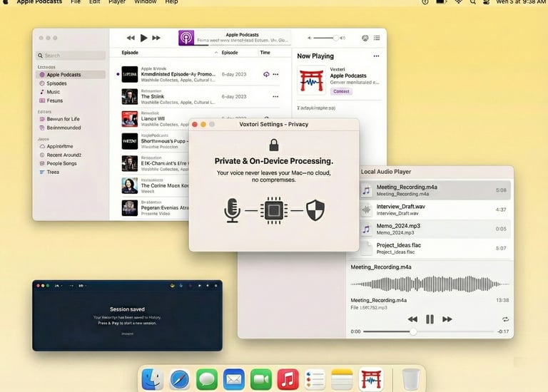Toggle repeat in the Local Audio Player
The image size is (548, 392).
(505, 319)
